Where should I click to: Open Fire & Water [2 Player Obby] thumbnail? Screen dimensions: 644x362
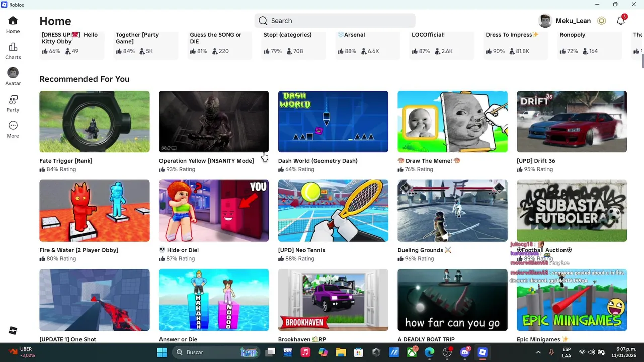[x=95, y=211]
